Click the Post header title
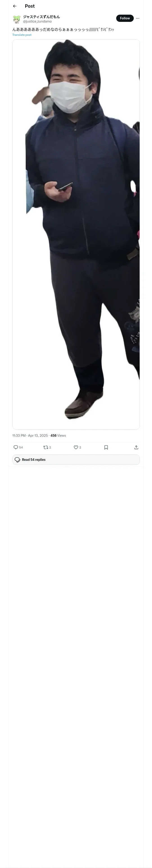The image size is (152, 868). (x=30, y=6)
